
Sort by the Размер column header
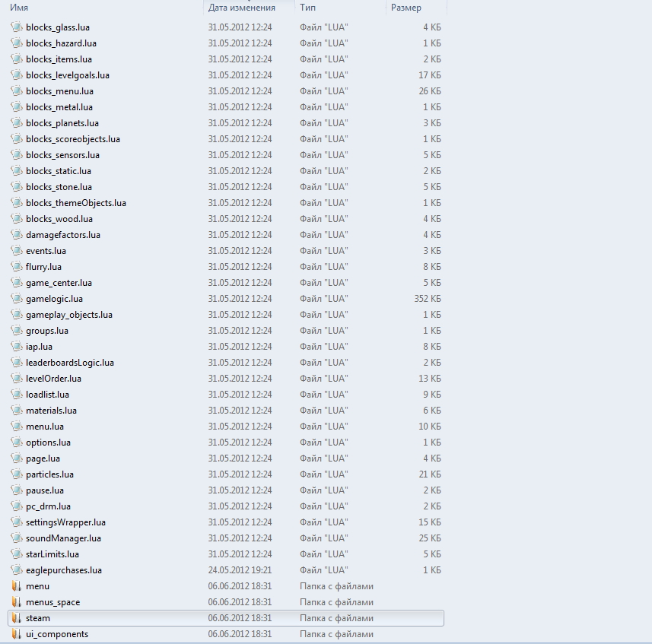pyautogui.click(x=417, y=8)
